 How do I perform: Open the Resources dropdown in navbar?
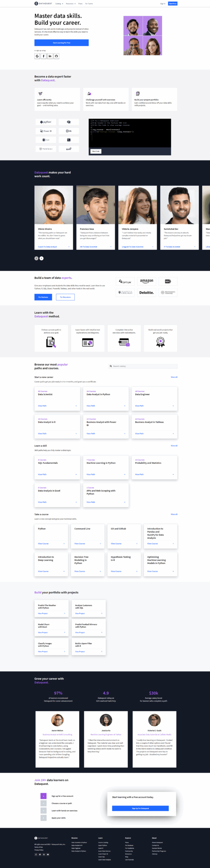tap(70, 4)
